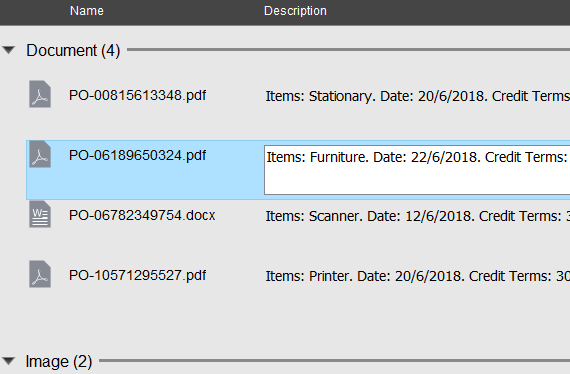The image size is (570, 374).
Task: Click the PDF icon for PO-10571295527.pdf
Action: [x=40, y=274]
